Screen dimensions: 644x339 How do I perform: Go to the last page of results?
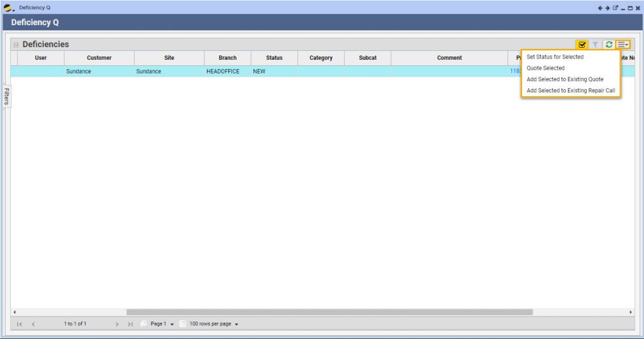(x=130, y=324)
